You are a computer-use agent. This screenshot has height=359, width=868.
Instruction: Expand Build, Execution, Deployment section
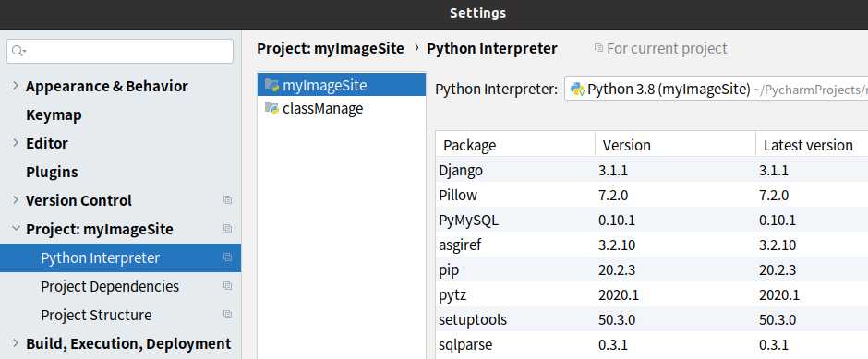16,343
